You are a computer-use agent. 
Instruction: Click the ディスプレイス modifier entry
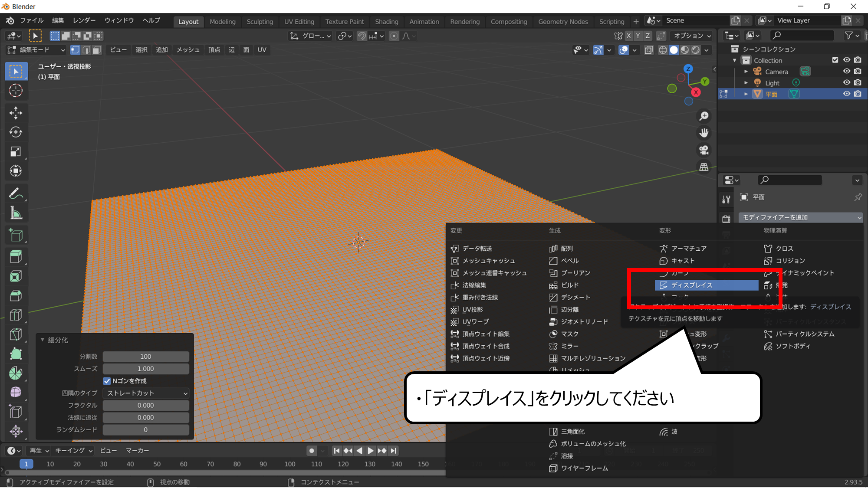pyautogui.click(x=707, y=285)
